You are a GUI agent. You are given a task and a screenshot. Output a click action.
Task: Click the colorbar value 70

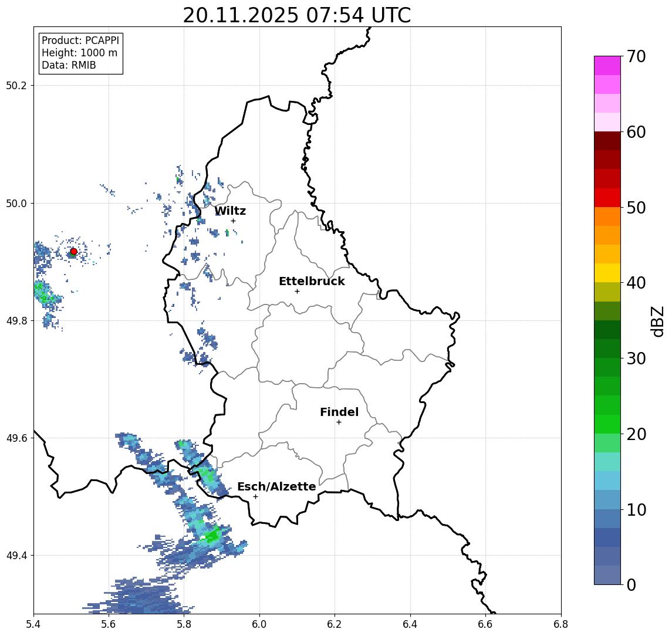(x=636, y=56)
